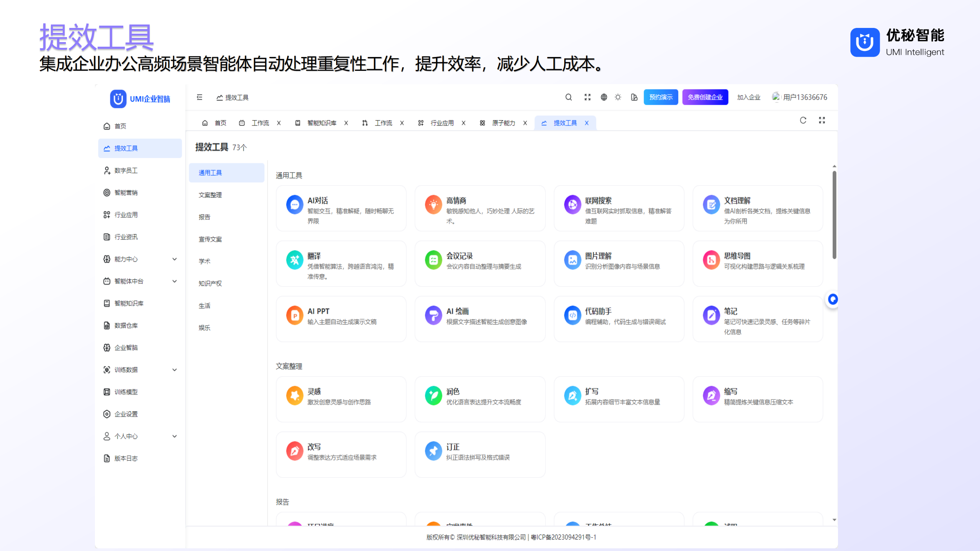Open the 思维导图 mind map tool

coord(757,264)
